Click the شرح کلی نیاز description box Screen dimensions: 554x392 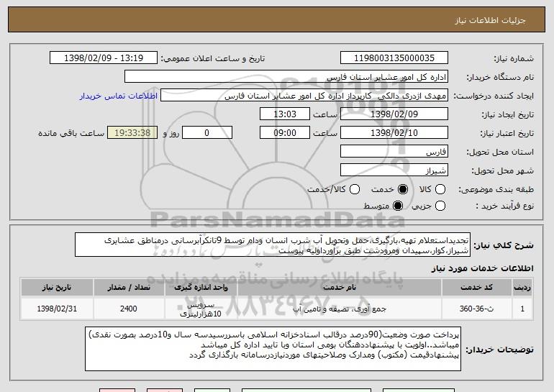[x=273, y=245]
